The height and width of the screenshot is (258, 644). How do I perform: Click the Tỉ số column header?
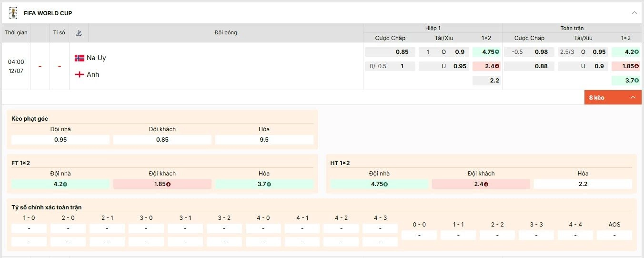click(x=59, y=33)
